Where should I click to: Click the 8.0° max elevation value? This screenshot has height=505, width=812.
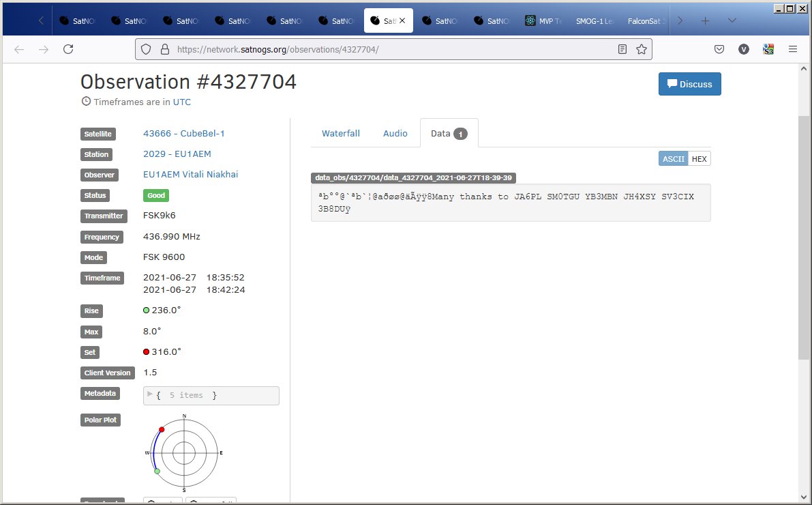[x=152, y=331]
